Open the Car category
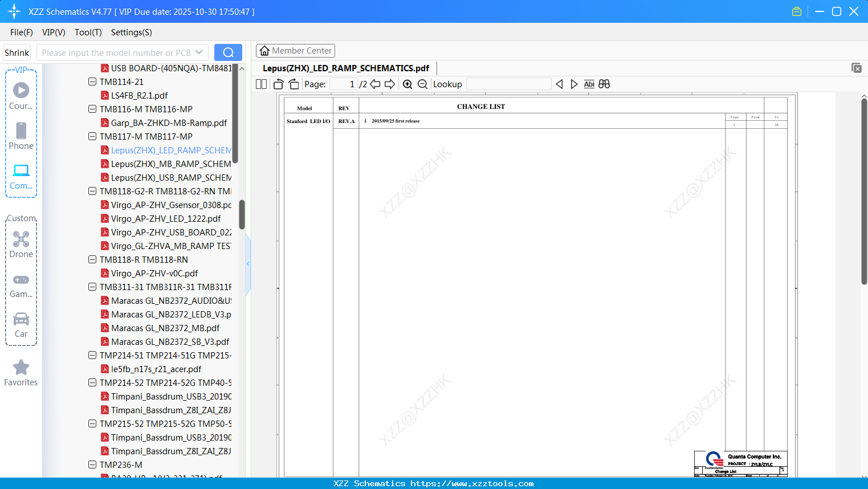The width and height of the screenshot is (868, 489). click(x=21, y=325)
